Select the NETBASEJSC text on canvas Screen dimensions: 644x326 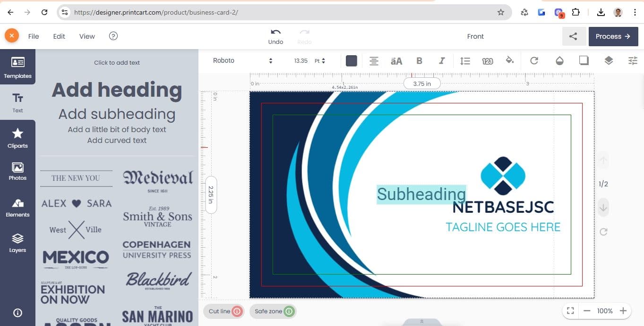[503, 207]
